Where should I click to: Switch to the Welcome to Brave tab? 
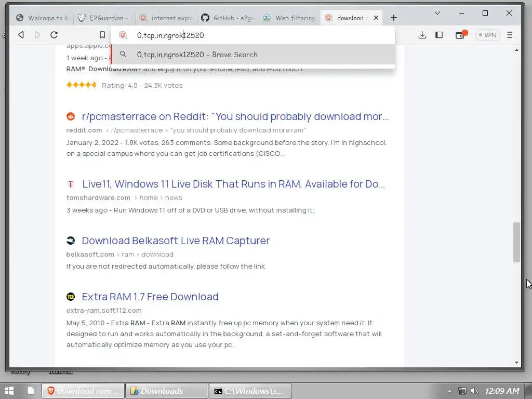(43, 18)
